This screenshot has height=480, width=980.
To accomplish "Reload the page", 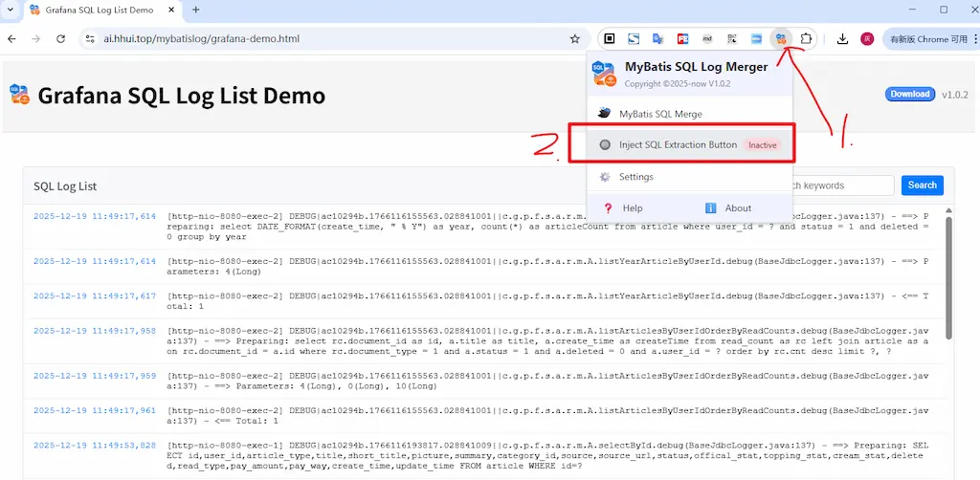I will click(61, 39).
